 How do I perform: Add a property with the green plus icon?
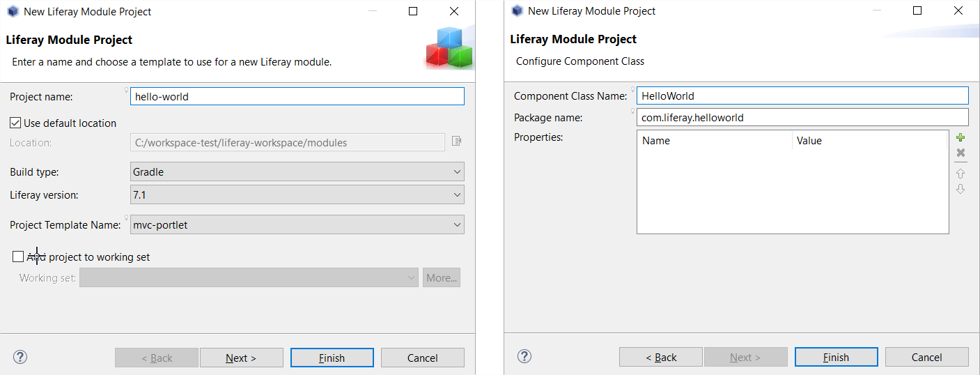pos(960,138)
